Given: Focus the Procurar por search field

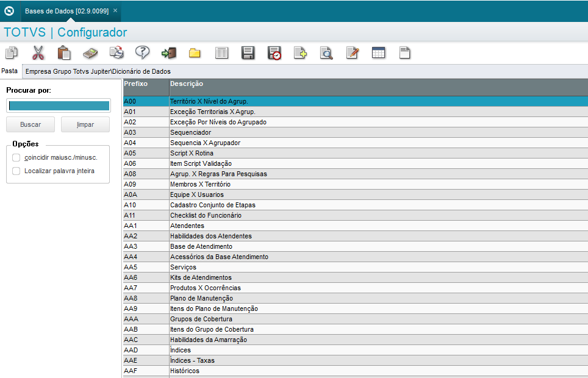Looking at the screenshot, I should tap(59, 105).
